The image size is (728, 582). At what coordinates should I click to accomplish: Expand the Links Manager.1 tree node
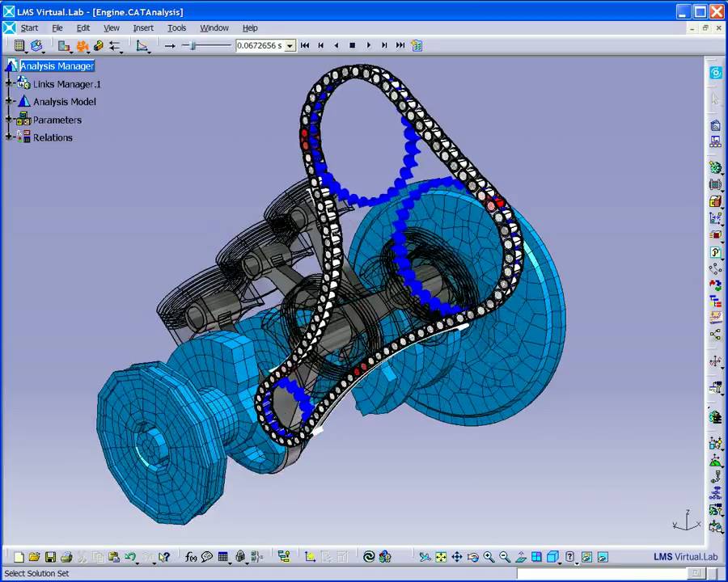point(8,84)
